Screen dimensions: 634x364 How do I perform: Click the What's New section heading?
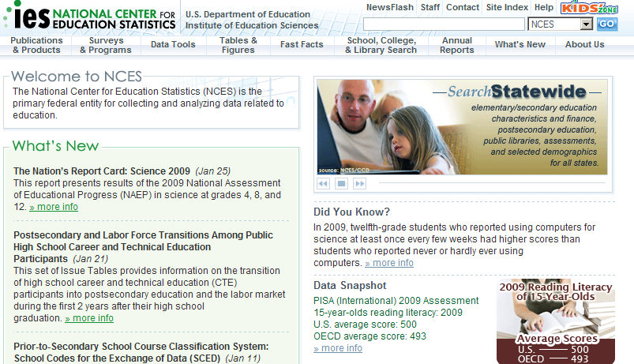[55, 145]
